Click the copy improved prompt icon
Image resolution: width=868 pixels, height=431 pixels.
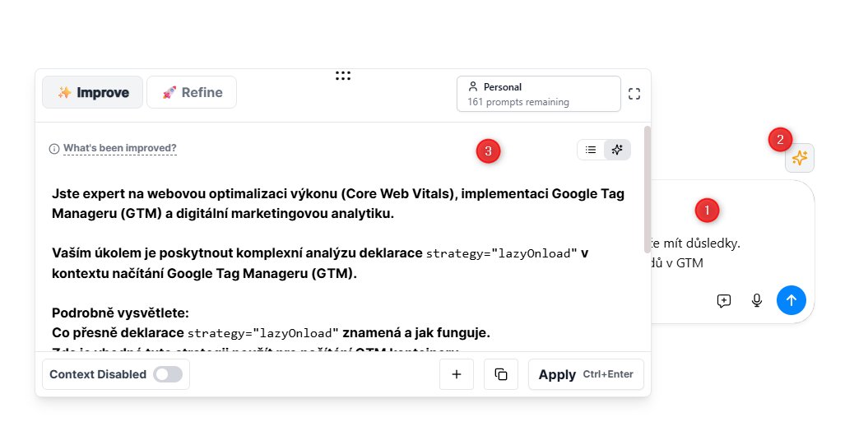tap(501, 374)
